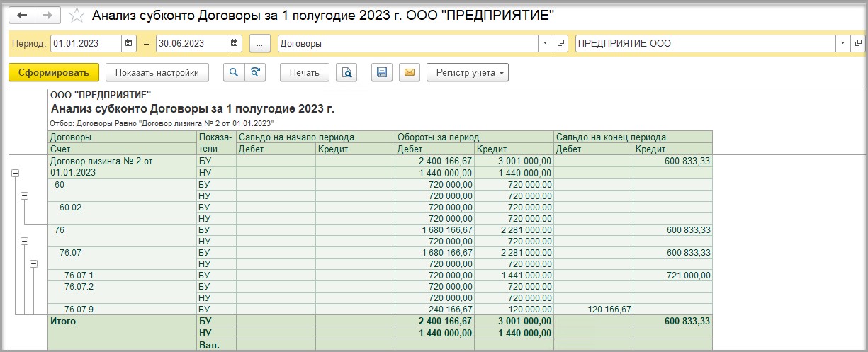
Task: Open form icon beside Договоры field
Action: 560,43
